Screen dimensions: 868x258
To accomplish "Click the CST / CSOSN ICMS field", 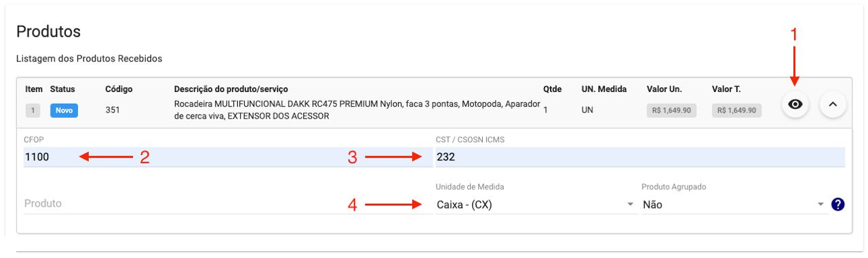I will pos(640,157).
